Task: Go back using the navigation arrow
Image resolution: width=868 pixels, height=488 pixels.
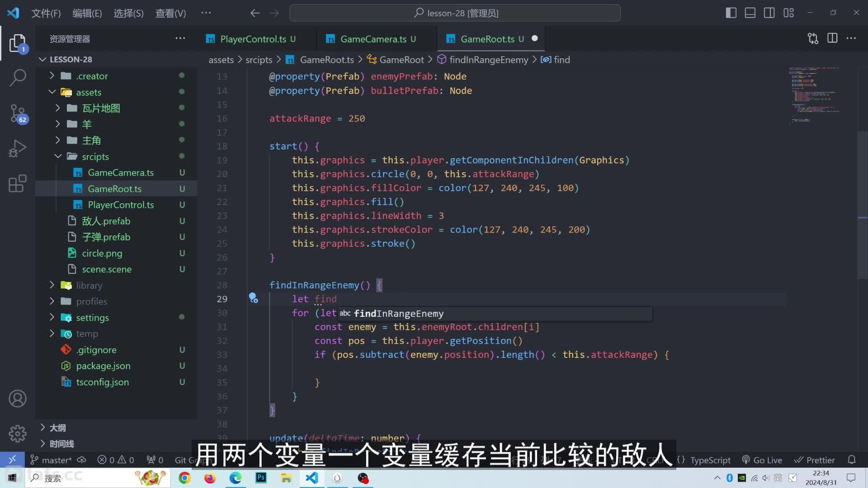Action: [x=255, y=13]
